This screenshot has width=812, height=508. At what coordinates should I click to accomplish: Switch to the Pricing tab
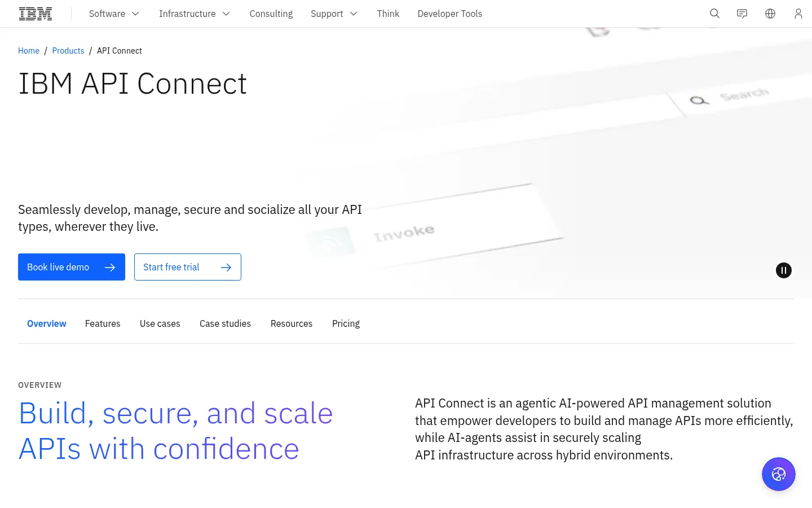(x=346, y=323)
